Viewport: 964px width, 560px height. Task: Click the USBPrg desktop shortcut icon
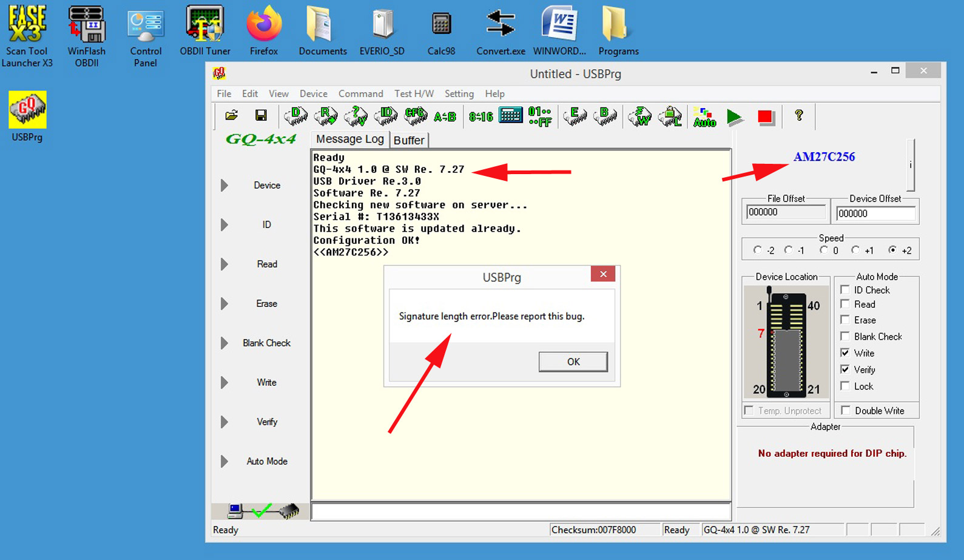pos(27,116)
